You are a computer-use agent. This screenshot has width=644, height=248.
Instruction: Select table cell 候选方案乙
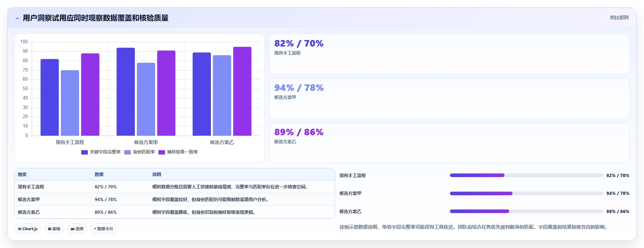pyautogui.click(x=29, y=212)
